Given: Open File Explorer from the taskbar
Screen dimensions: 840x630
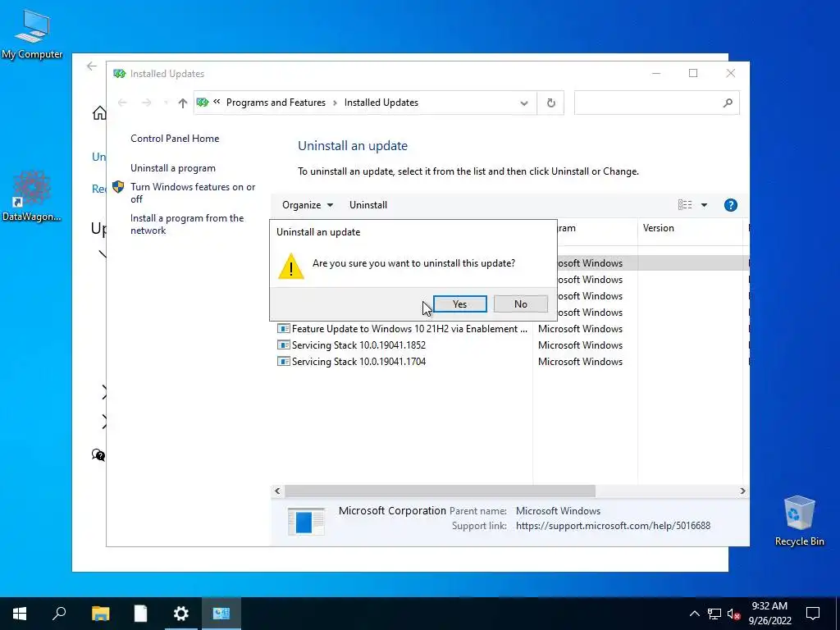Looking at the screenshot, I should [100, 614].
